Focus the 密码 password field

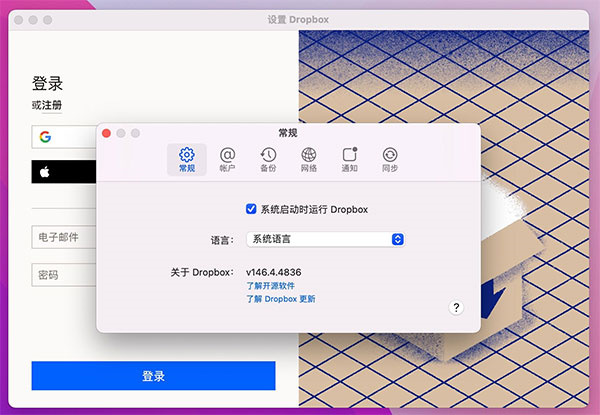64,275
